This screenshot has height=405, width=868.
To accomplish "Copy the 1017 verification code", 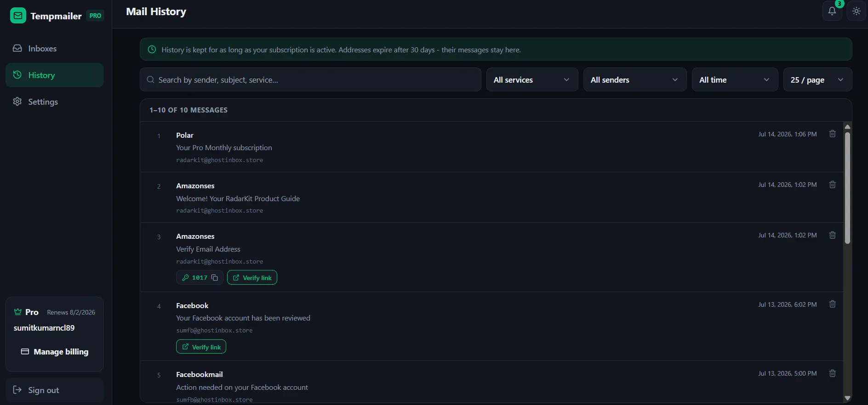I will coord(215,278).
